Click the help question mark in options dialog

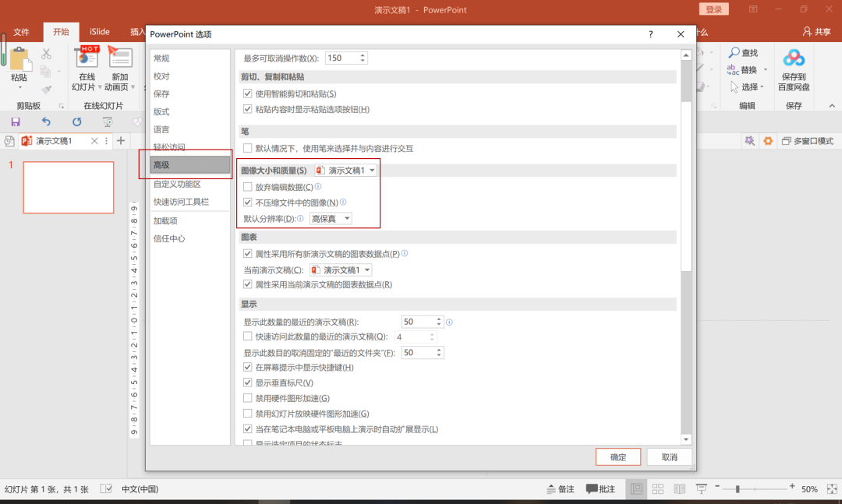[x=651, y=34]
